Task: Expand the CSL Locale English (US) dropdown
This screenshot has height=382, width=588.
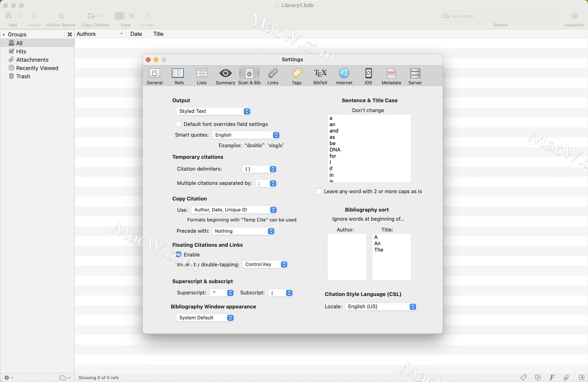Action: [x=380, y=307]
